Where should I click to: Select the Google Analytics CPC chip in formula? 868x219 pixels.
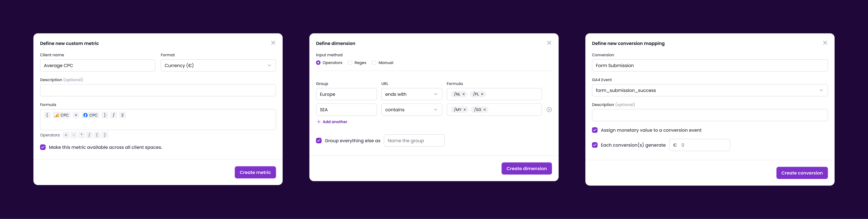[x=62, y=115]
